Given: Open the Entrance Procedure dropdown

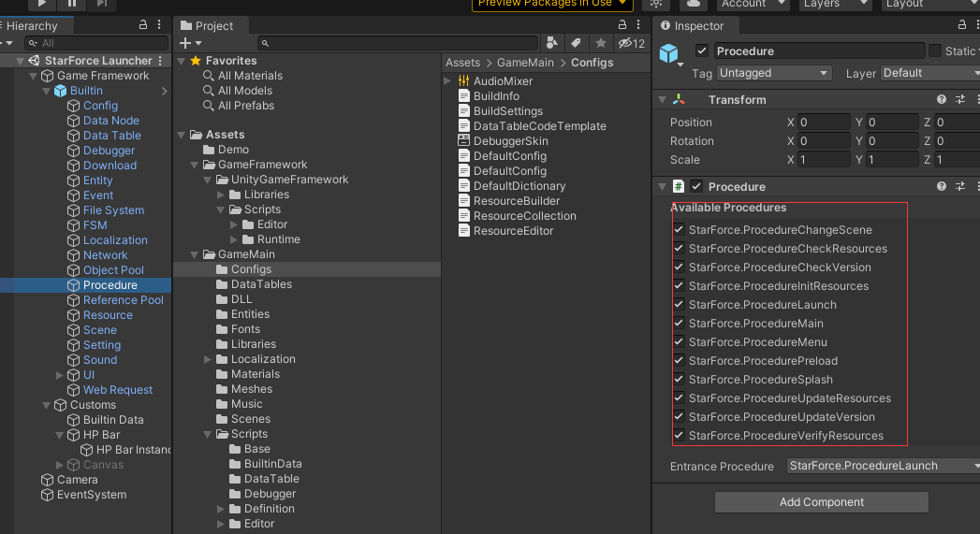Looking at the screenshot, I should [x=884, y=466].
